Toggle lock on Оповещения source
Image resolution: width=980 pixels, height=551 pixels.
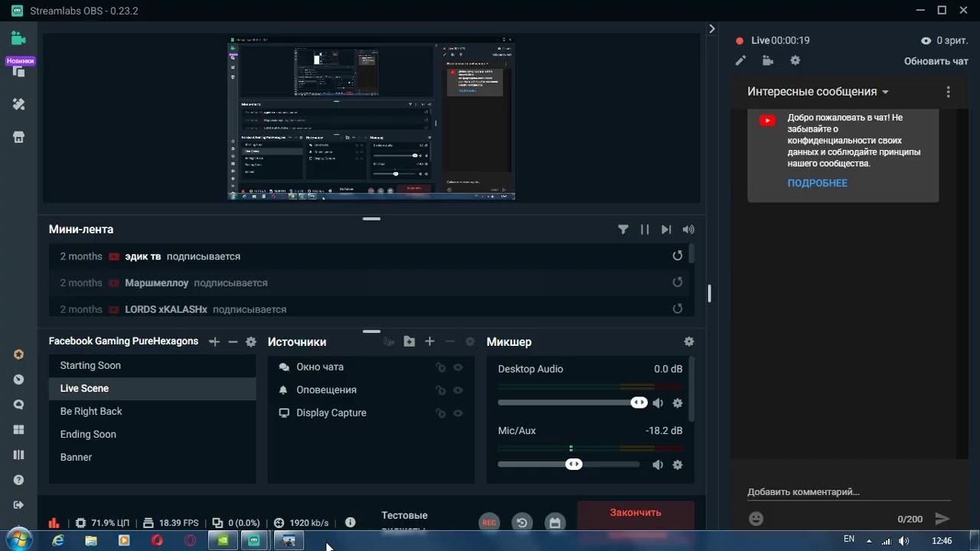tap(440, 390)
